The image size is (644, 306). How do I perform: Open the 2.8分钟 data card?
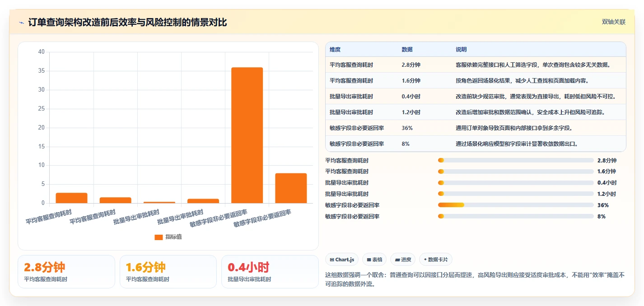point(66,272)
